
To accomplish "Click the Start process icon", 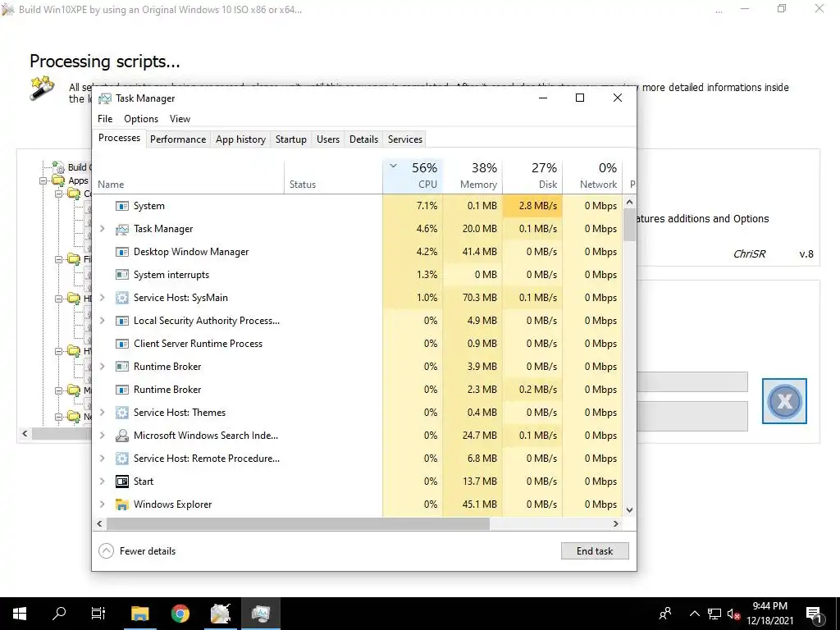I will pos(122,482).
